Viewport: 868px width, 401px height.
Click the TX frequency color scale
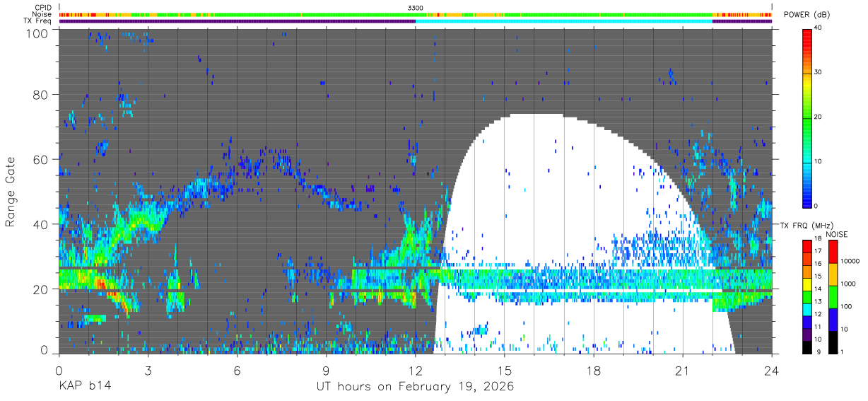point(807,296)
